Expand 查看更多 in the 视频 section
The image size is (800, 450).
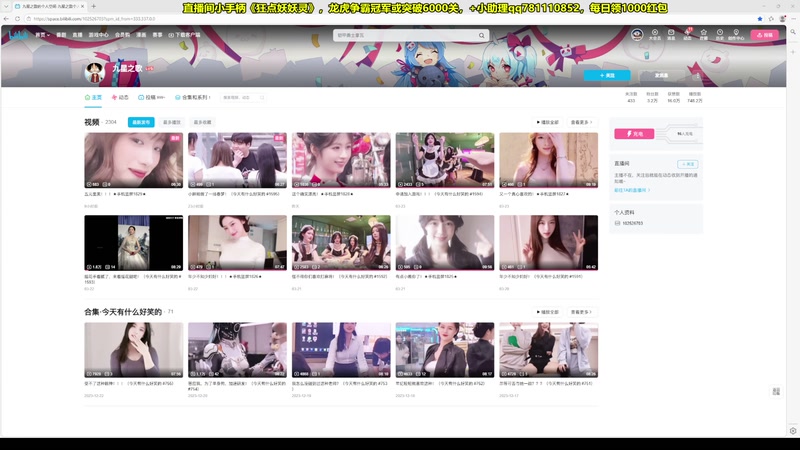pos(581,122)
